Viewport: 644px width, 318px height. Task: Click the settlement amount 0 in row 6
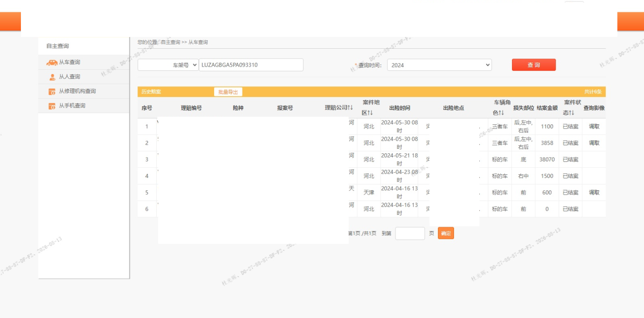547,209
